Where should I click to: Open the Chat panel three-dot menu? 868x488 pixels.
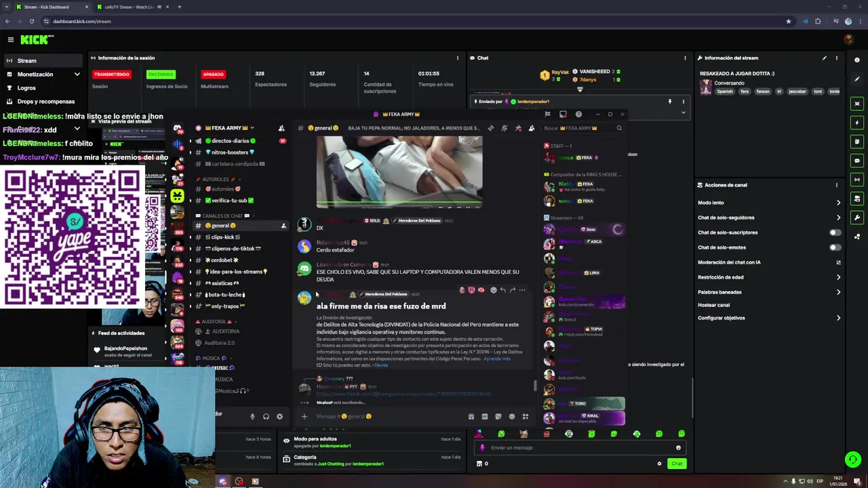[x=685, y=58]
